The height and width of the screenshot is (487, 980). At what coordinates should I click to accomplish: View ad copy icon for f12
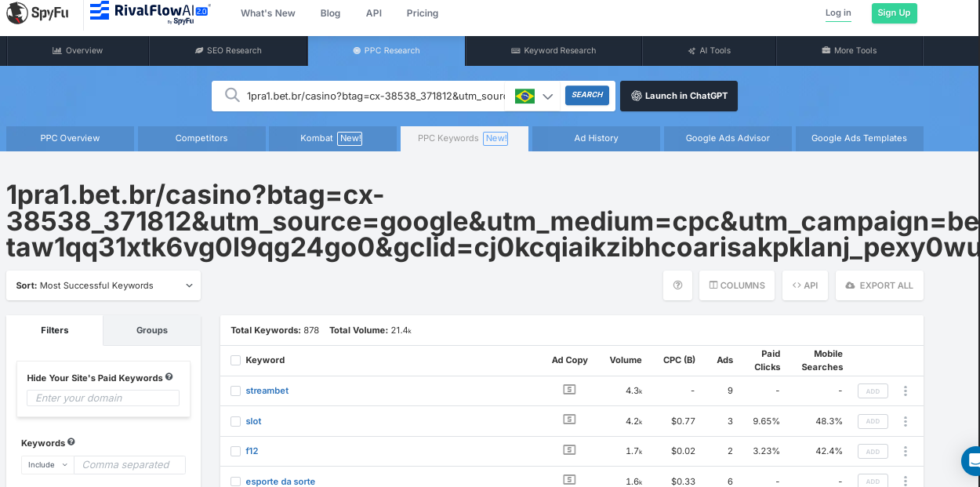[569, 450]
